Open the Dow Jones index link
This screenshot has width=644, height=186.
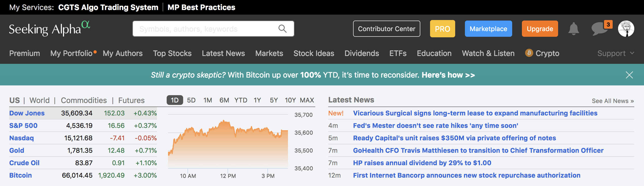27,113
